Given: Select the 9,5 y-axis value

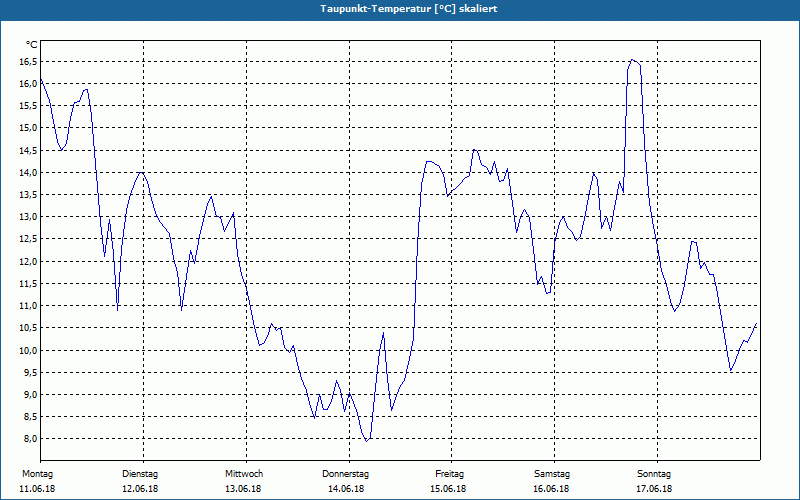Looking at the screenshot, I should (x=31, y=372).
